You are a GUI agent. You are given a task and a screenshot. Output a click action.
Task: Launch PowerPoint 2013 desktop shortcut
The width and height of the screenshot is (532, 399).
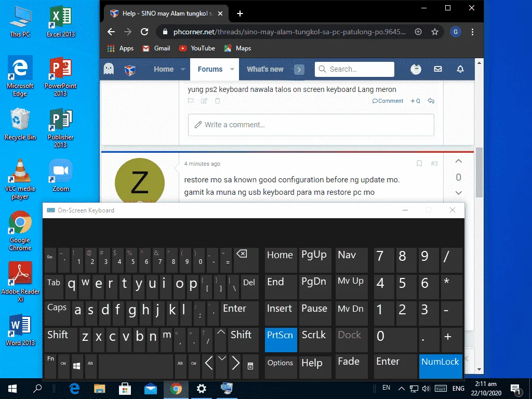click(x=60, y=76)
